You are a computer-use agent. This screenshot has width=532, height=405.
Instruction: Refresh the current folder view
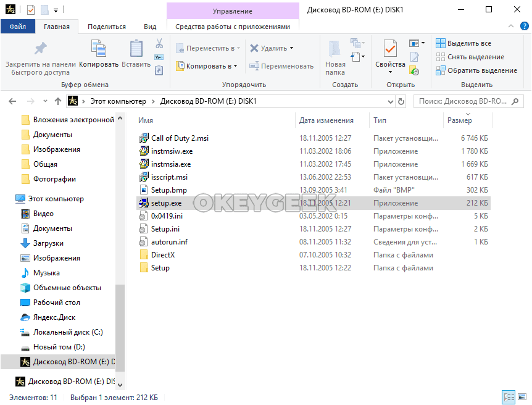tap(401, 101)
